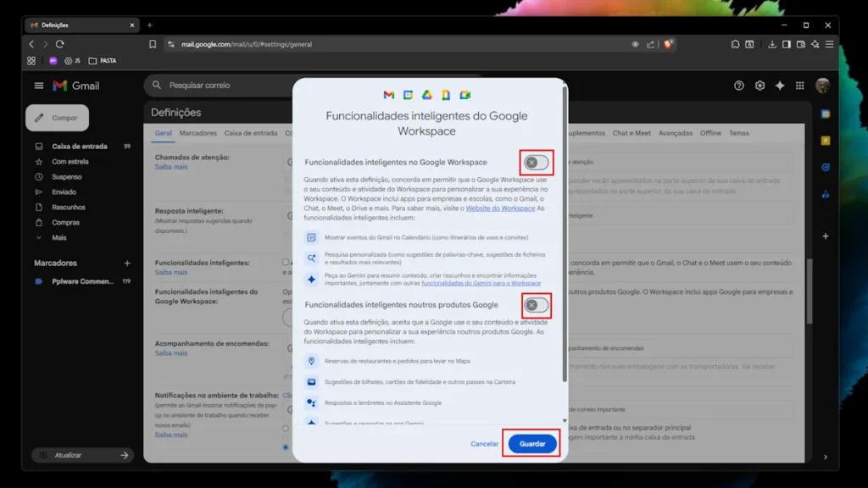Screen dimensions: 868x488
Task: Click the settings page scrollbar
Action: coord(810,291)
